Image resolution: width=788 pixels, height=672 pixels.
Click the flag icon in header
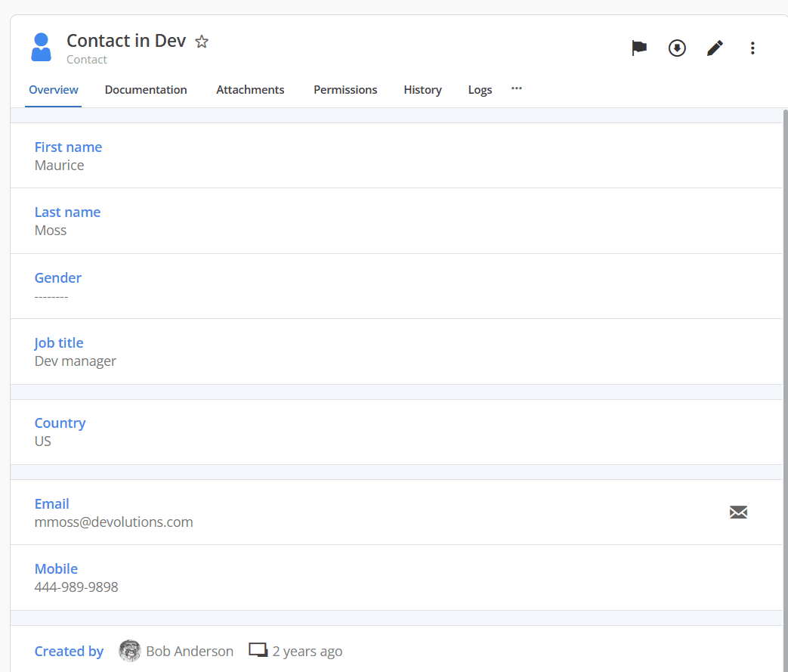(x=639, y=48)
